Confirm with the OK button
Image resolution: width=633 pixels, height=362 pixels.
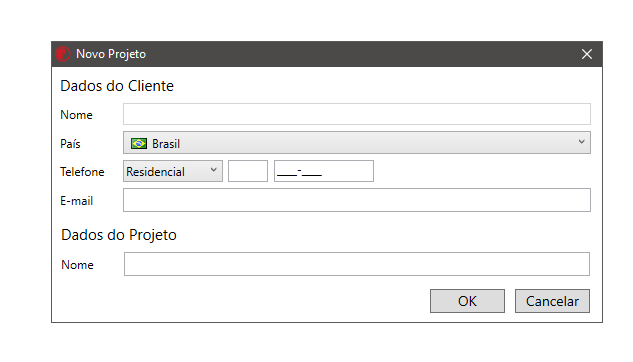pyautogui.click(x=467, y=301)
